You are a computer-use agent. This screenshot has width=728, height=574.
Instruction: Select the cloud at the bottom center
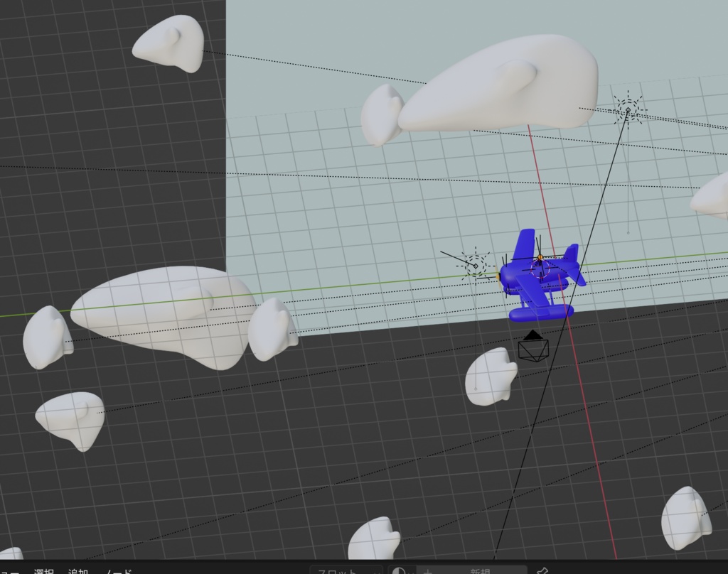click(374, 538)
